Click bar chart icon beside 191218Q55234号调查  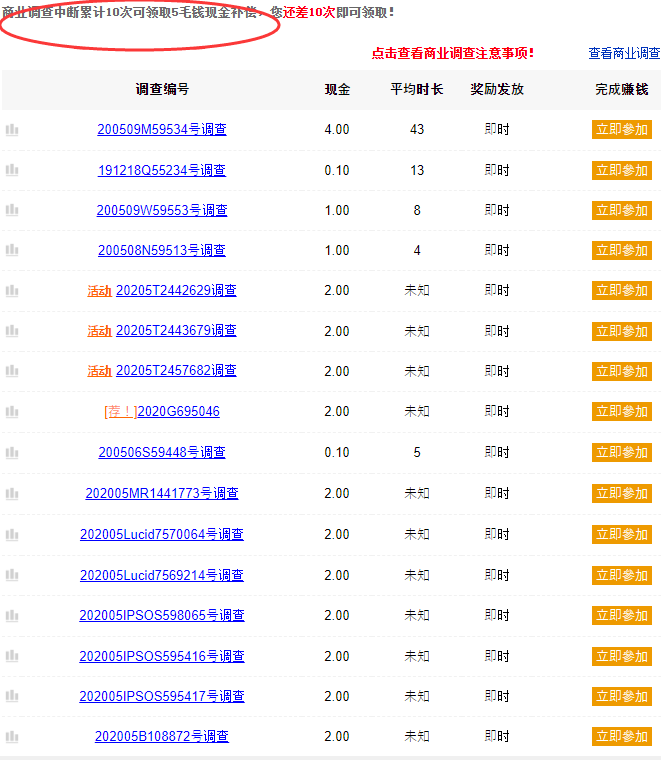tap(12, 170)
